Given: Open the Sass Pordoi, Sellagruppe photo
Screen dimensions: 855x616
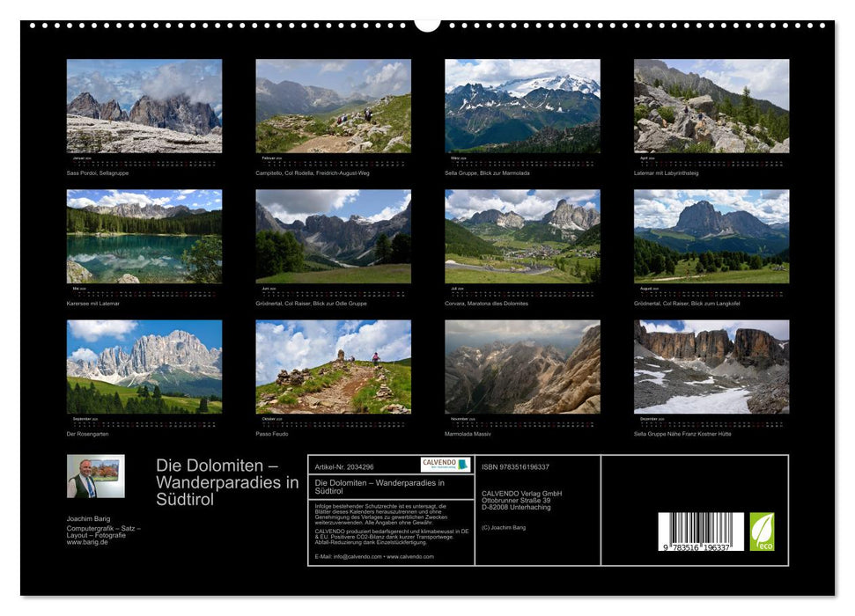Looking at the screenshot, I should (x=144, y=106).
